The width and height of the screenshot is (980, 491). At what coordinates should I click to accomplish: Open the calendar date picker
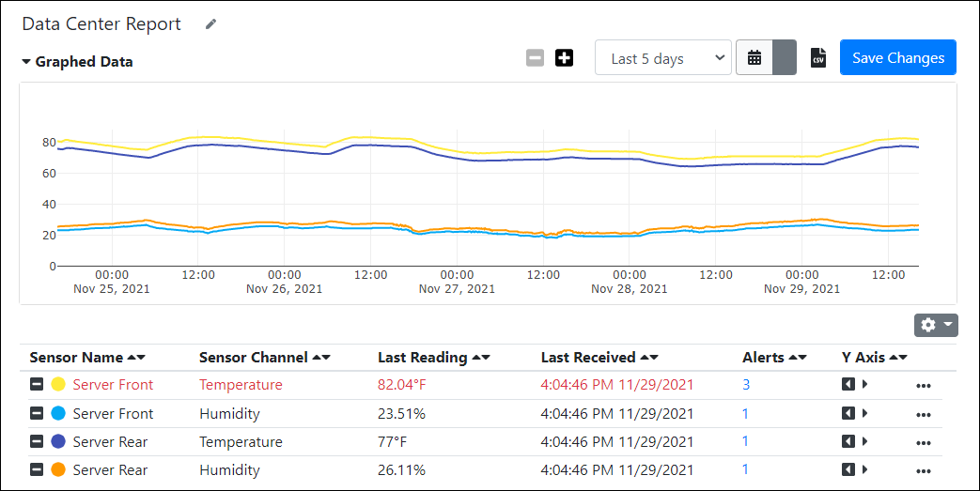click(754, 58)
